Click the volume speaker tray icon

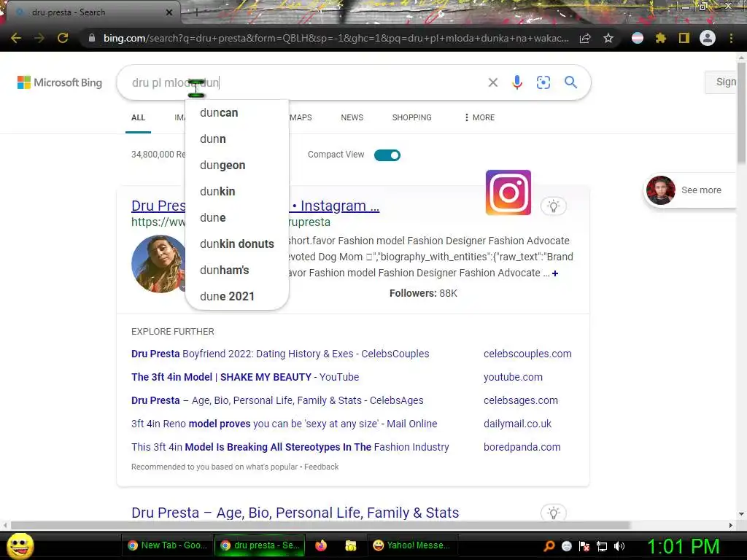coord(619,546)
